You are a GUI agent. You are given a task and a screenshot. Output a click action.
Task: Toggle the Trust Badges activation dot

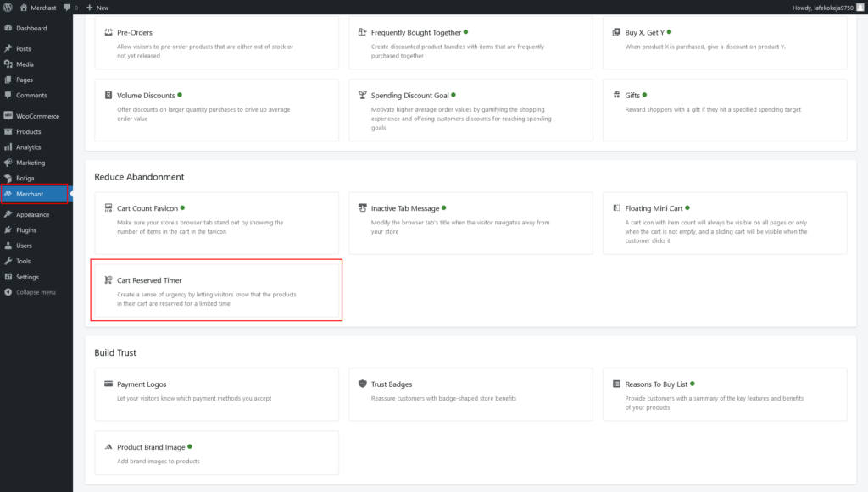(418, 383)
